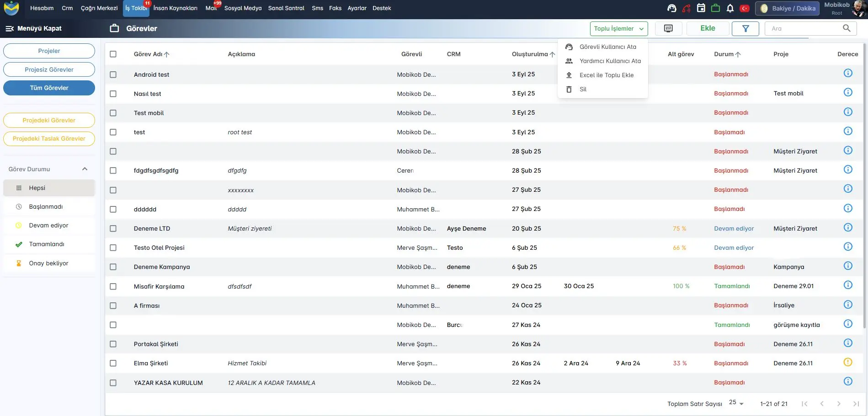Click the column display settings icon
Viewport: 868px width, 416px height.
[668, 28]
